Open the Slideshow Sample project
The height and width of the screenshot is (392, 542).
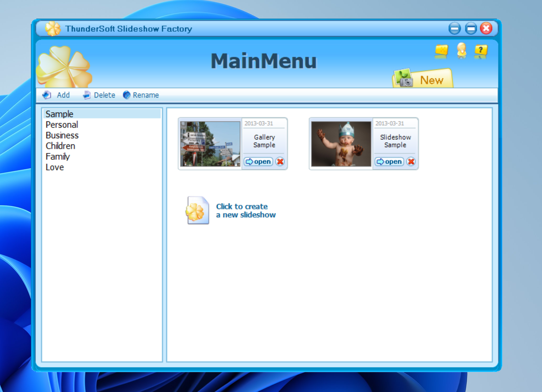click(x=389, y=162)
